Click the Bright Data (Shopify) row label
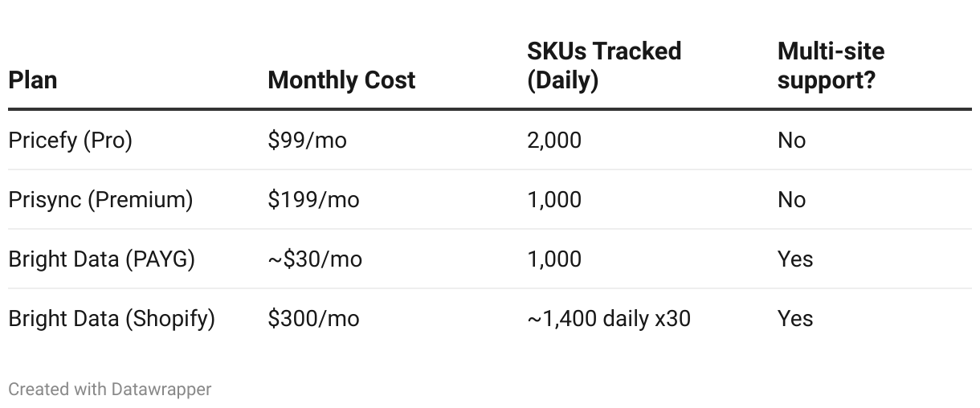The width and height of the screenshot is (980, 408). click(x=112, y=319)
